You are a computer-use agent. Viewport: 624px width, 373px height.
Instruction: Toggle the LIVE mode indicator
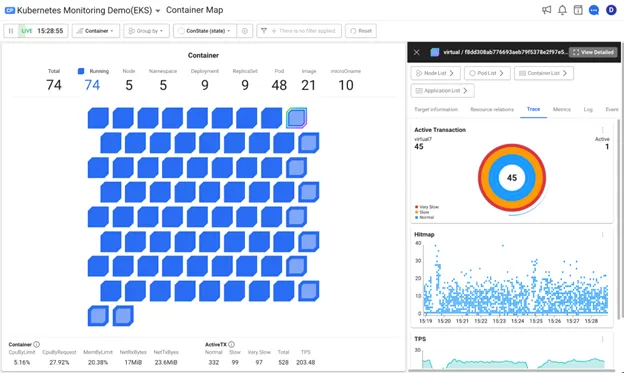tap(27, 31)
